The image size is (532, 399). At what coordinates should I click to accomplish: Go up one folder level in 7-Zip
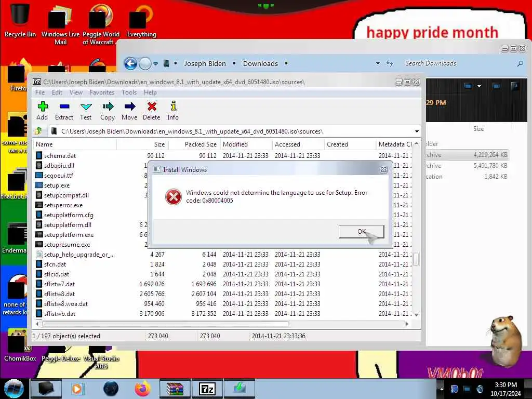tap(38, 131)
